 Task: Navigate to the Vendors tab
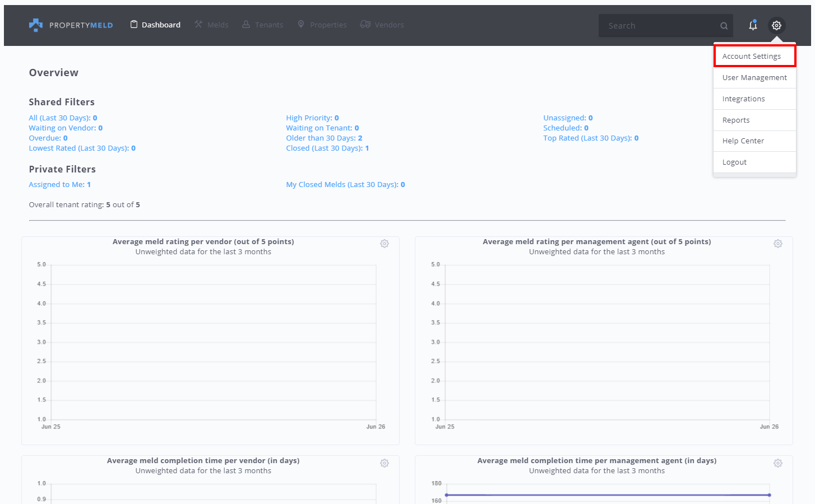tap(382, 25)
